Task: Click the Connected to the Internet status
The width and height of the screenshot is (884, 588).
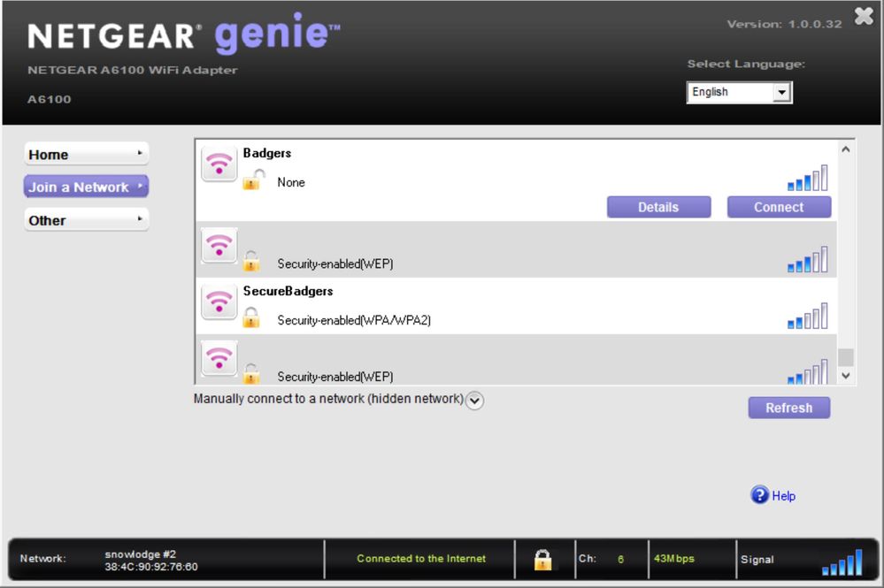Action: (x=420, y=559)
